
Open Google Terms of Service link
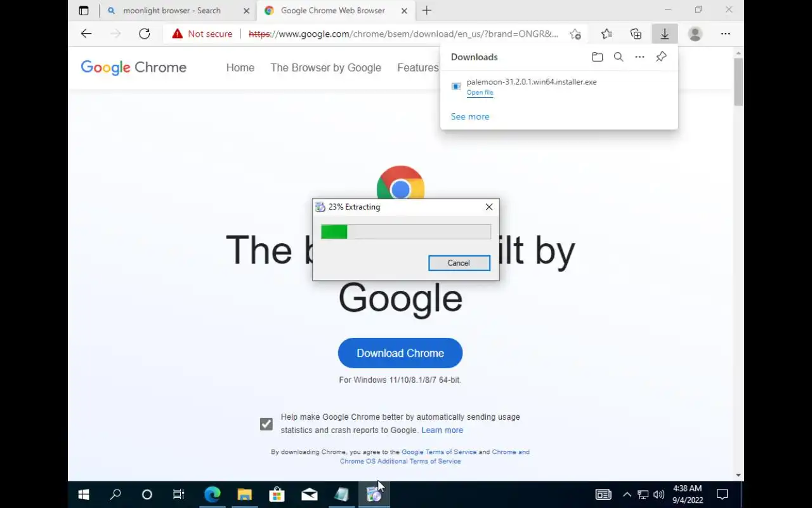pos(439,452)
